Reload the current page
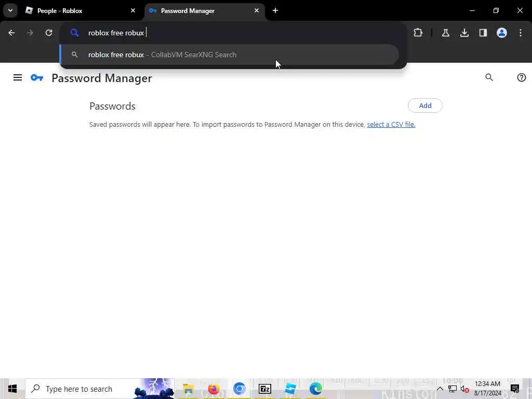The width and height of the screenshot is (532, 399). point(49,33)
